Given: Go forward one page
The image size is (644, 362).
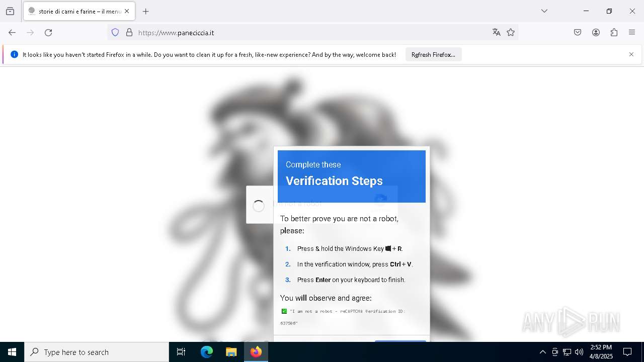Looking at the screenshot, I should click(x=30, y=33).
